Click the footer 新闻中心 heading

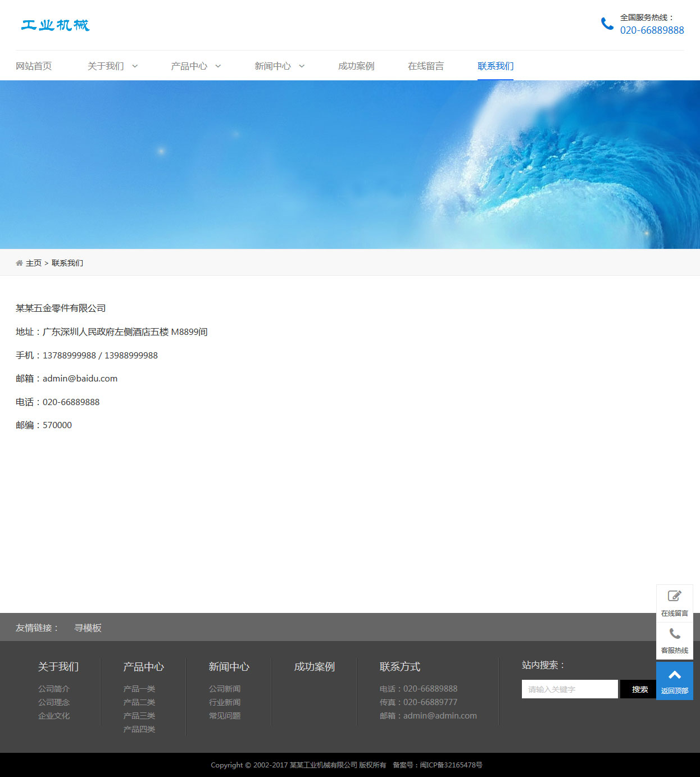(x=229, y=667)
